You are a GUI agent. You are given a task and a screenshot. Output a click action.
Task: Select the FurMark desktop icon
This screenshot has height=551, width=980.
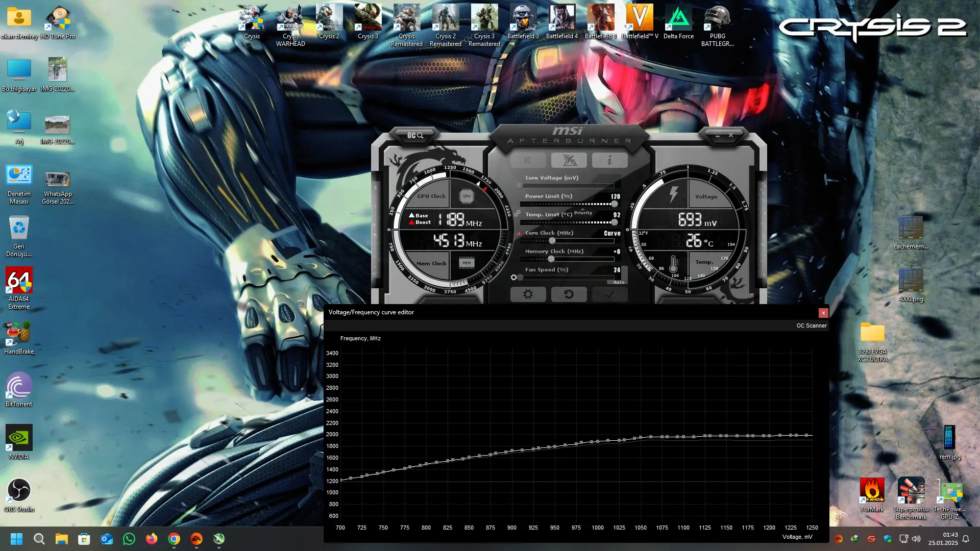872,495
